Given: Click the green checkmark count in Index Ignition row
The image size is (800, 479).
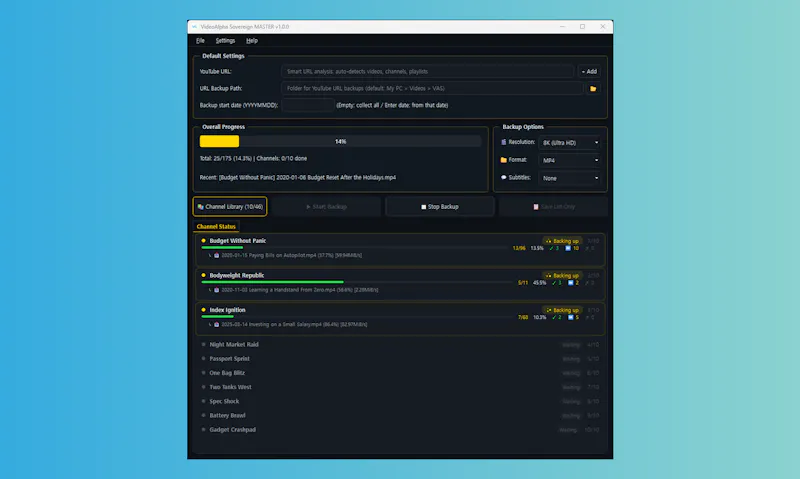Looking at the screenshot, I should point(557,317).
